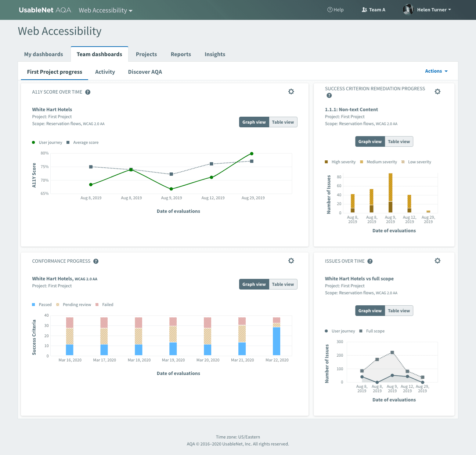Click help icon next to Conformance Progress title

[x=96, y=261]
